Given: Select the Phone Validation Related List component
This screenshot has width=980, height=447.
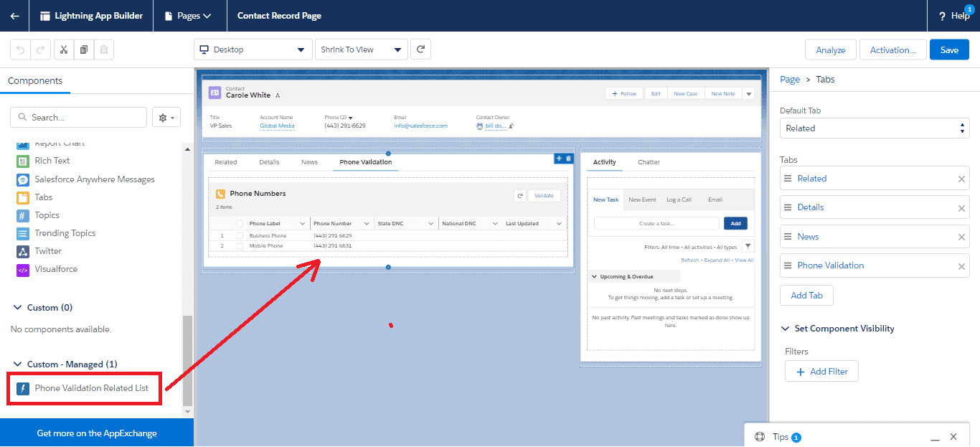Looking at the screenshot, I should point(91,388).
